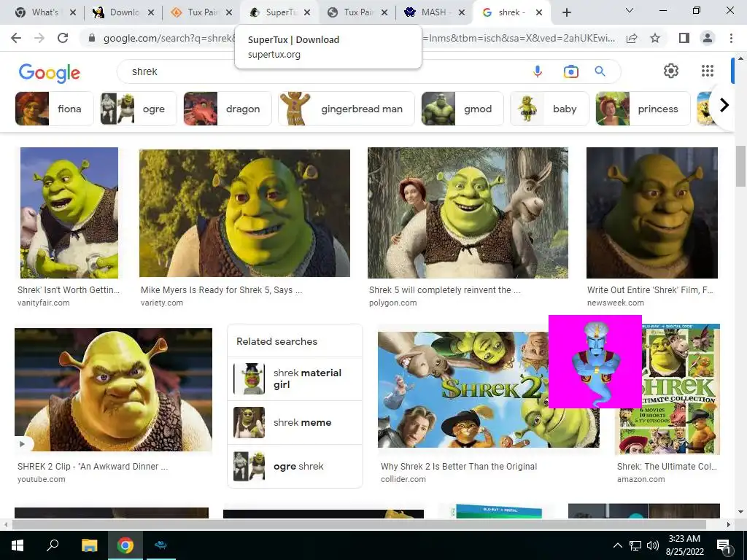Select the fiona filter chip
The width and height of the screenshot is (747, 560).
tap(54, 109)
